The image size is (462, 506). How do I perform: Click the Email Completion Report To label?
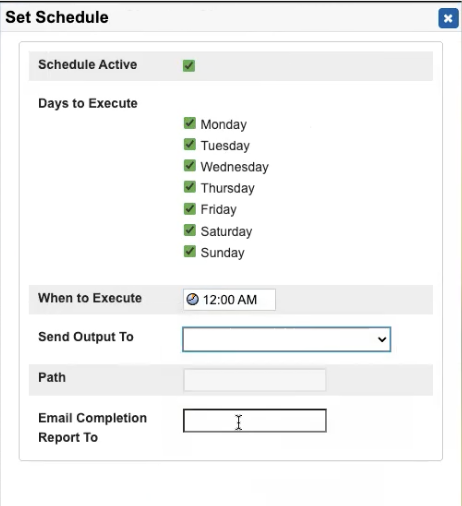(93, 428)
